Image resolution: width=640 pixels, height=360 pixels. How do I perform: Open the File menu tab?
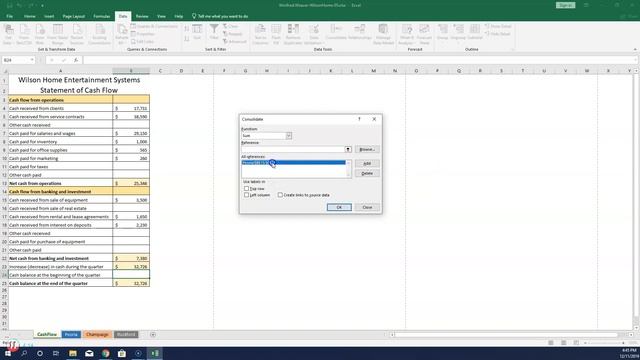[9, 16]
